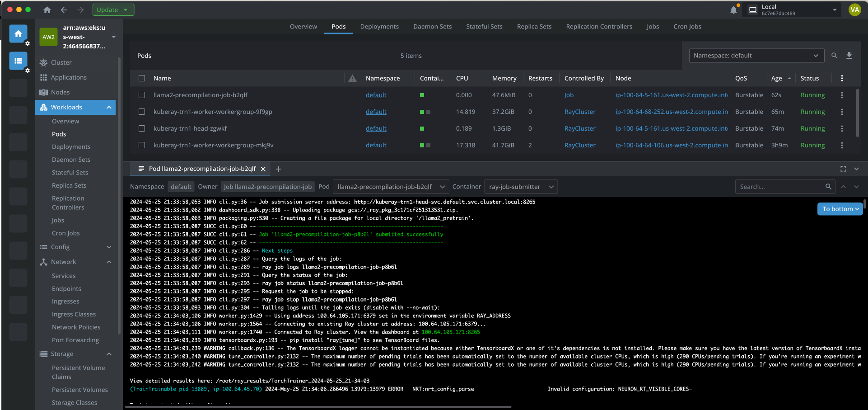Open the notifications bell

click(x=733, y=10)
